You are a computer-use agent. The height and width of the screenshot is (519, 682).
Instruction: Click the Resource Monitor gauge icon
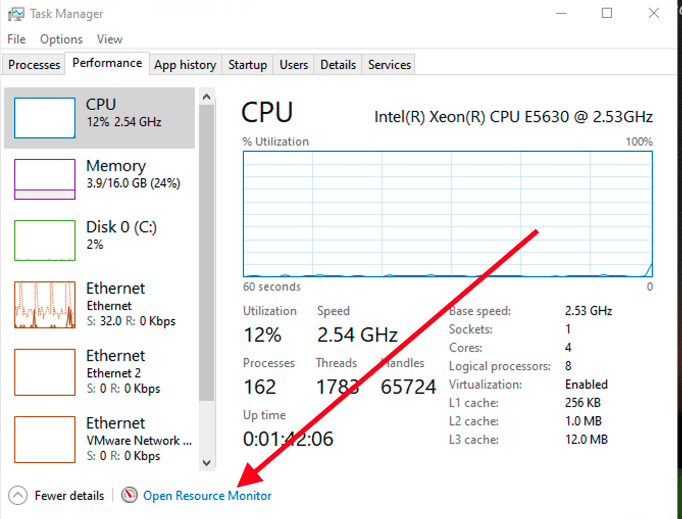(129, 495)
